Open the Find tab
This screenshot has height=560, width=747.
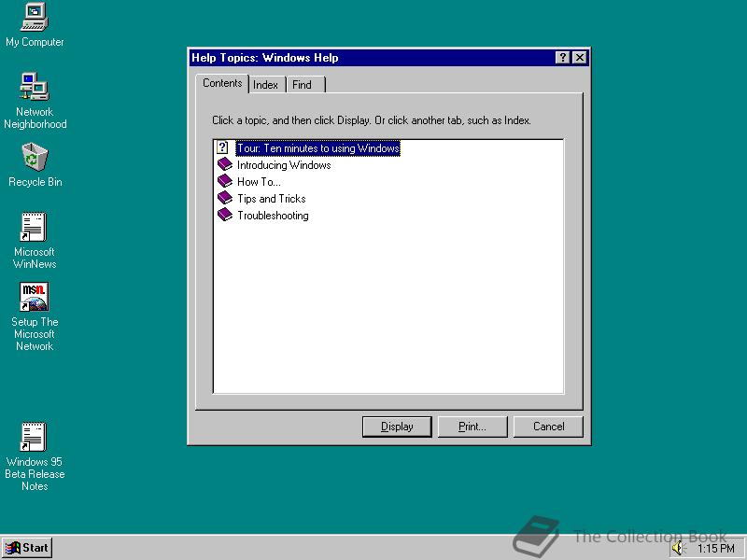click(x=305, y=85)
